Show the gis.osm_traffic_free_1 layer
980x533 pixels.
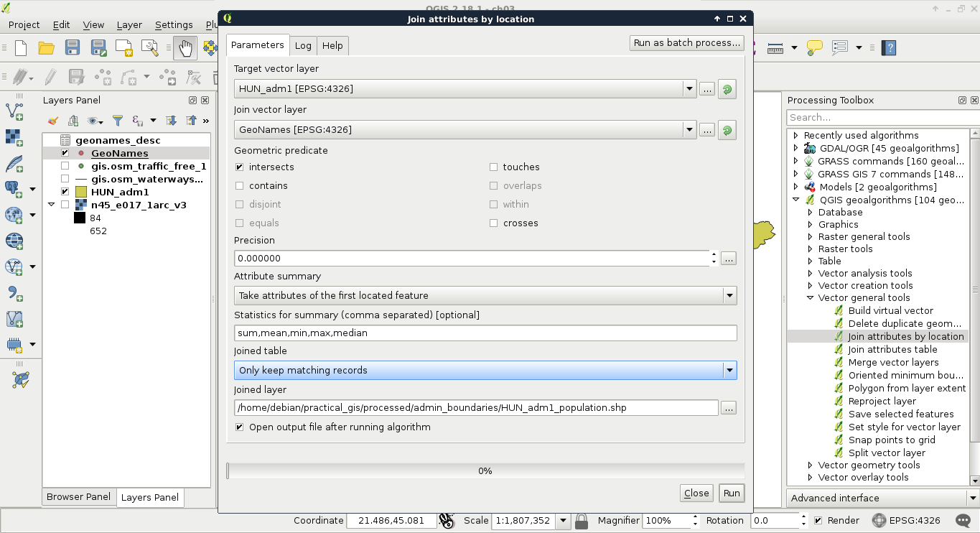(x=65, y=166)
